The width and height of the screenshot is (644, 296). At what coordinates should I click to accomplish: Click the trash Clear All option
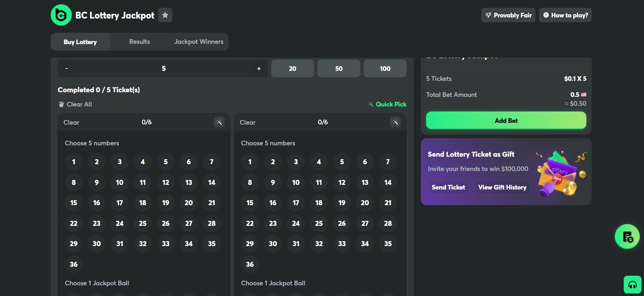pos(75,104)
